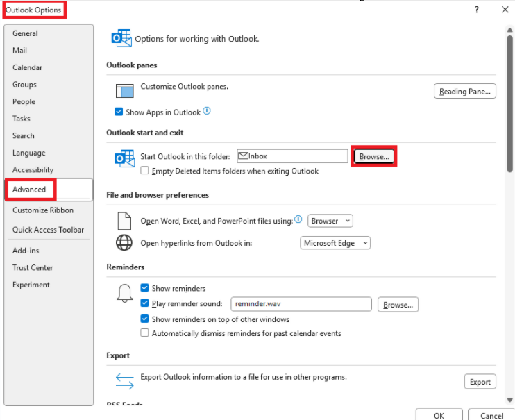Open the Calendar options category
Viewport: 515px width, 420px height.
coord(27,67)
